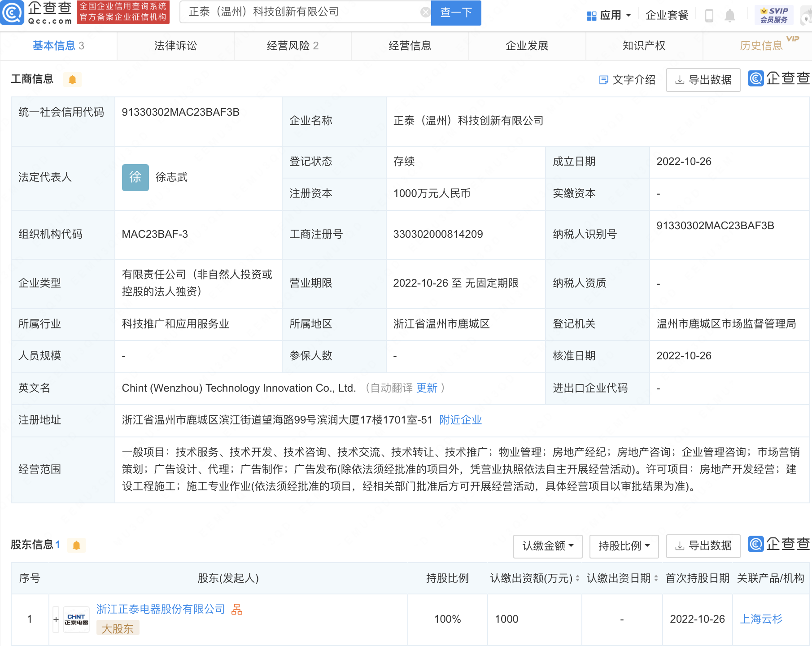Click 首次持股日期 2022-10-26 in shareholder row

697,619
